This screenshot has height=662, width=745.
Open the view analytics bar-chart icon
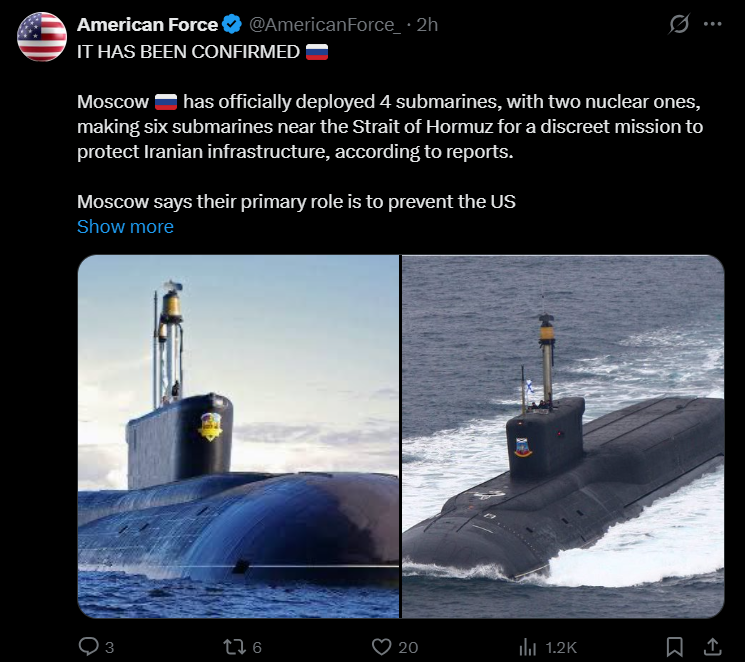tap(529, 647)
